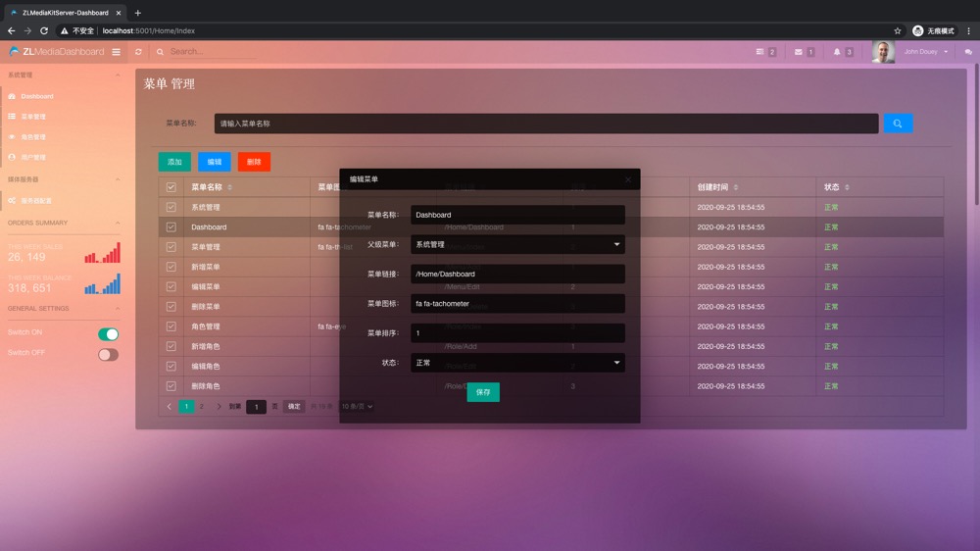
Task: Open the chat bubbles icon at the top right
Action: click(968, 52)
